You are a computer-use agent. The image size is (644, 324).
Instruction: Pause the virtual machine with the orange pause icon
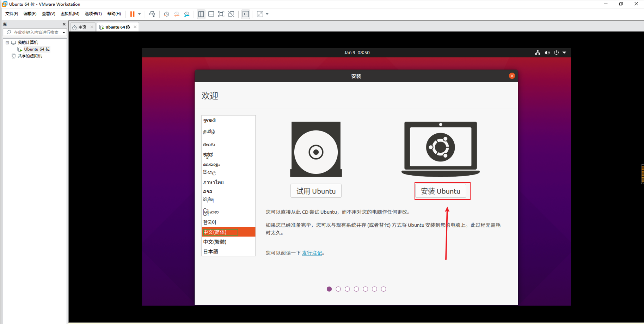(x=132, y=14)
